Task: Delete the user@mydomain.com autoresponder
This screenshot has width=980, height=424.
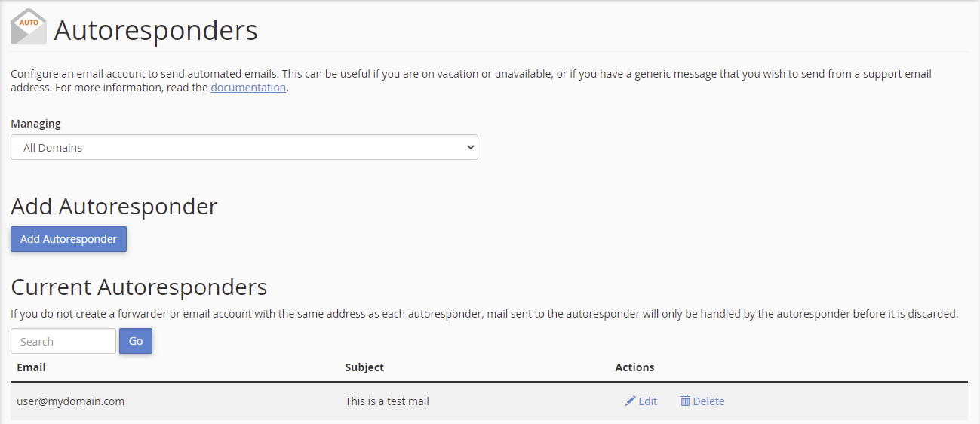Action: point(702,401)
